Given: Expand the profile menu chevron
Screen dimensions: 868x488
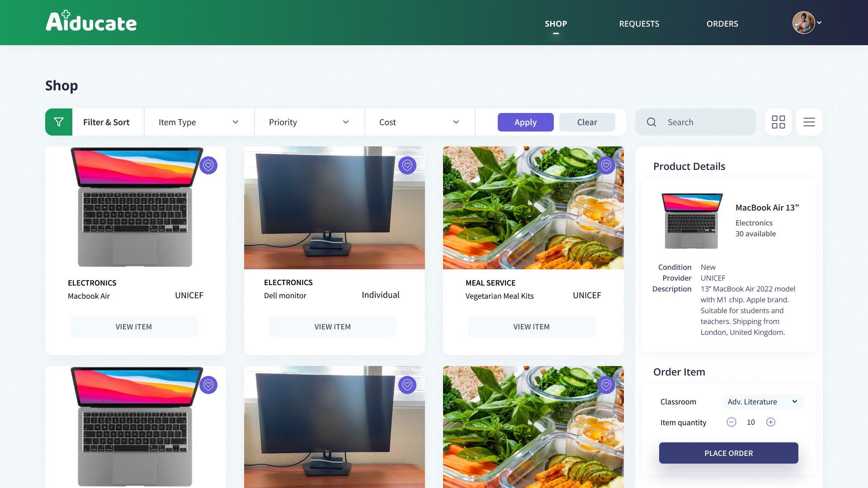Looking at the screenshot, I should click(x=819, y=22).
